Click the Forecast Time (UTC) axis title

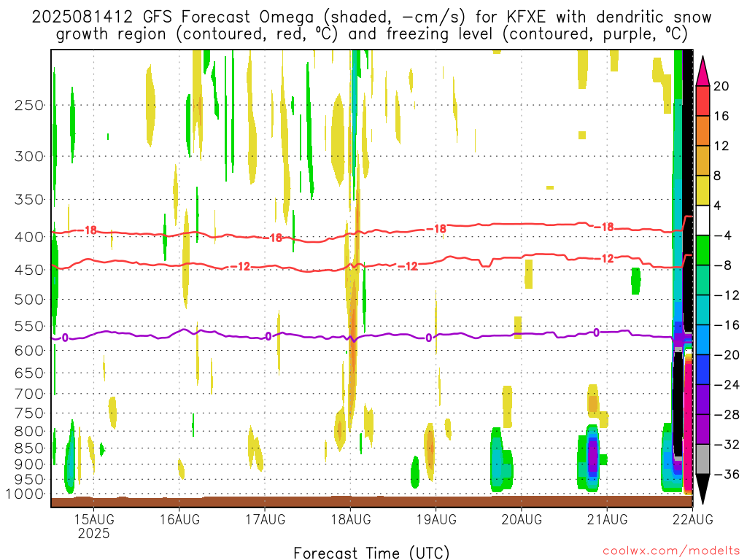371,553
